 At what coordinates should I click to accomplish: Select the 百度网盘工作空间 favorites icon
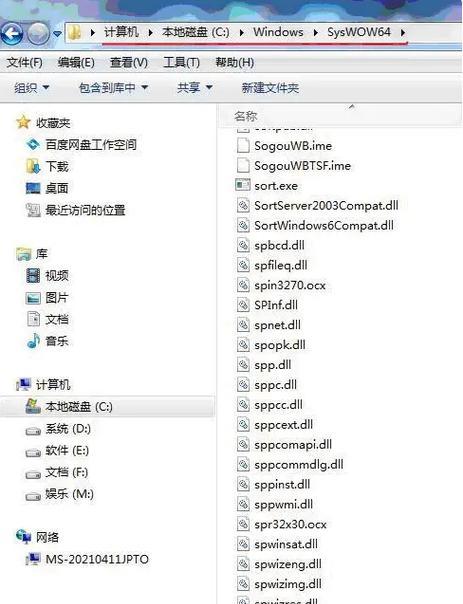click(33, 144)
